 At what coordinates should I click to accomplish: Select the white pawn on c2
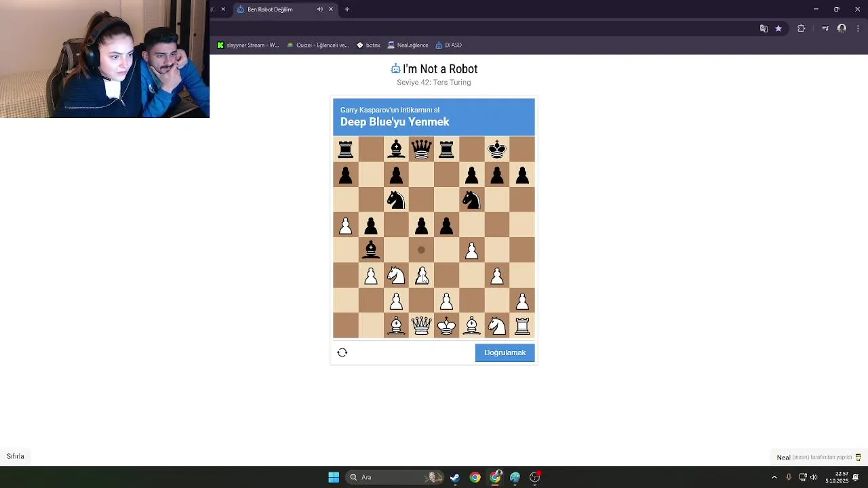click(x=396, y=300)
